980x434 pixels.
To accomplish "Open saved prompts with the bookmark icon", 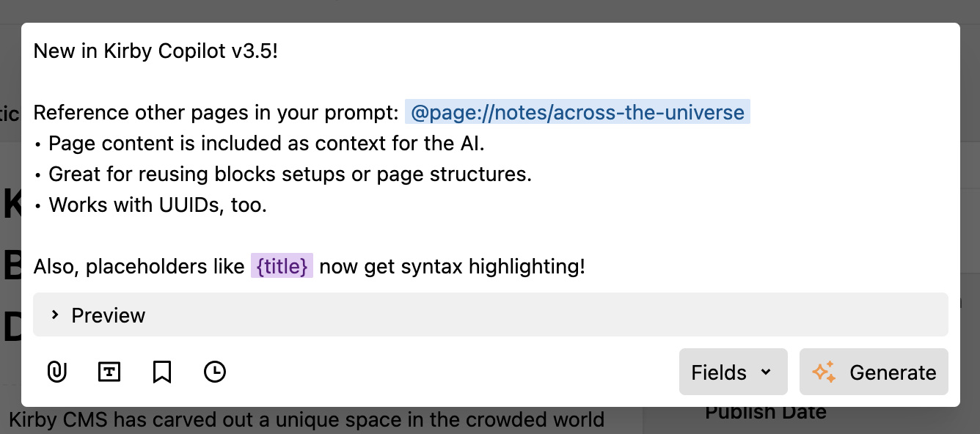I will [162, 372].
